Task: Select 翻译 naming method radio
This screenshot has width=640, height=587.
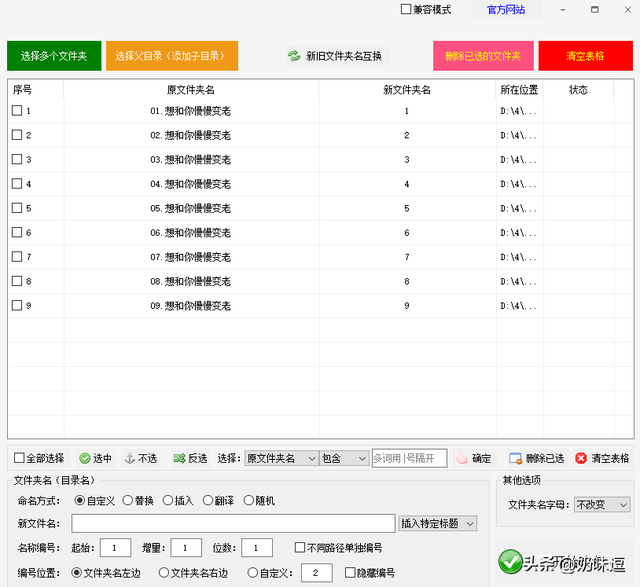Action: click(x=208, y=500)
